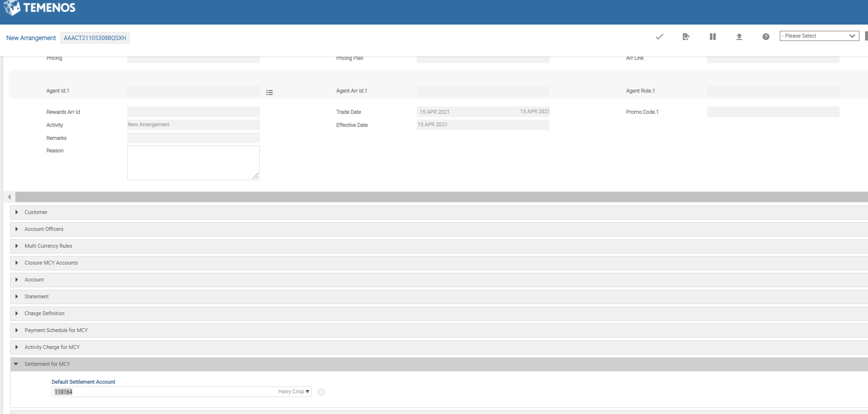Image resolution: width=868 pixels, height=414 pixels.
Task: Open the help question mark icon
Action: click(765, 37)
